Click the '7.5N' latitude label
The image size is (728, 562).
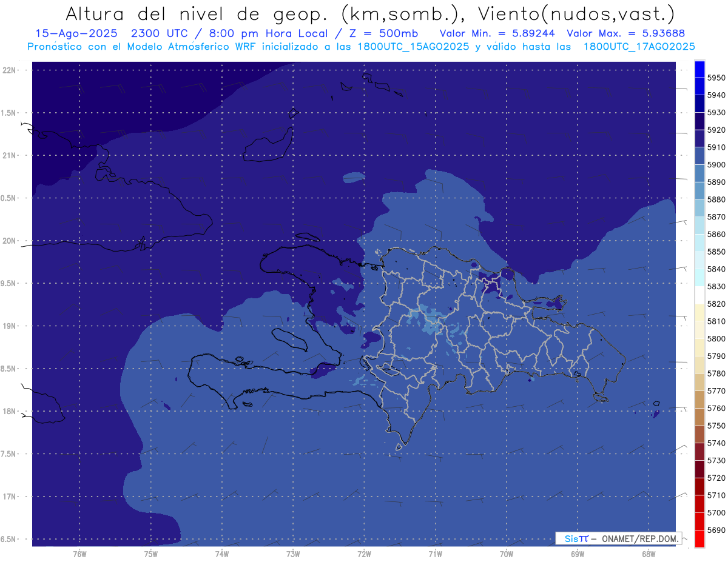pyautogui.click(x=8, y=454)
